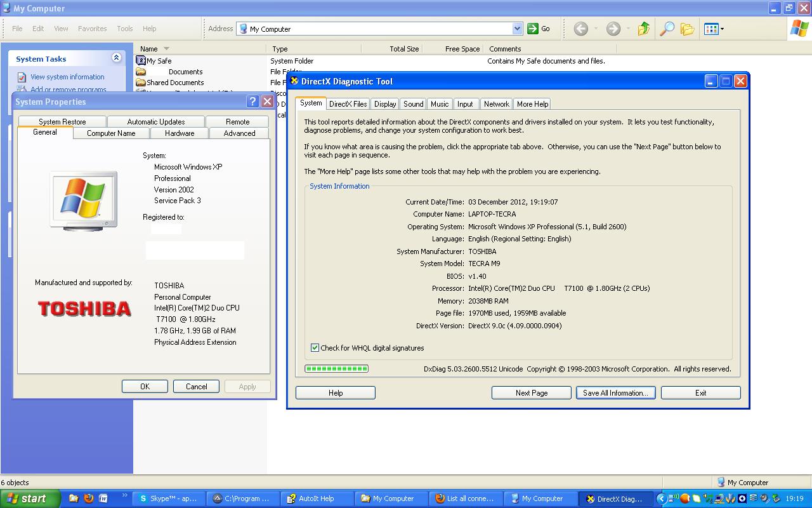Screen dimensions: 812x508
Task: Click Exit in DirectX Diagnostic Tool
Action: tap(701, 393)
